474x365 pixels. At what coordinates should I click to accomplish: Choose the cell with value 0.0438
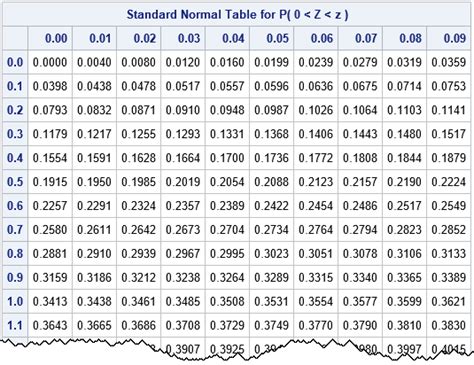click(x=94, y=86)
